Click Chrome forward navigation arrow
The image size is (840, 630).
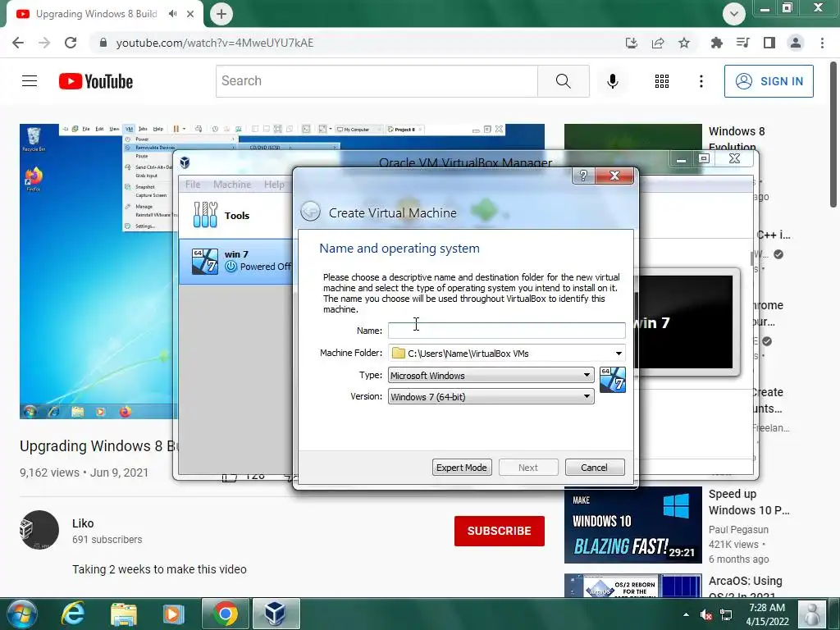(44, 43)
